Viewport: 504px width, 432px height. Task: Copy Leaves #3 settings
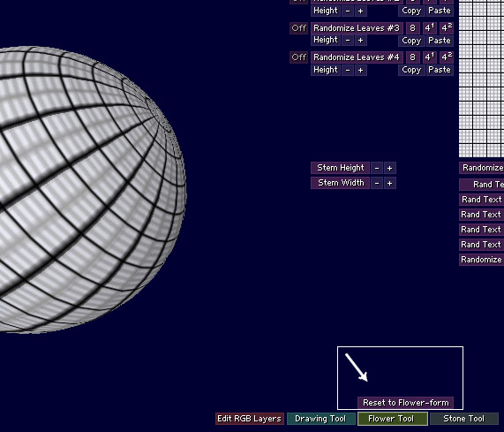(x=411, y=41)
